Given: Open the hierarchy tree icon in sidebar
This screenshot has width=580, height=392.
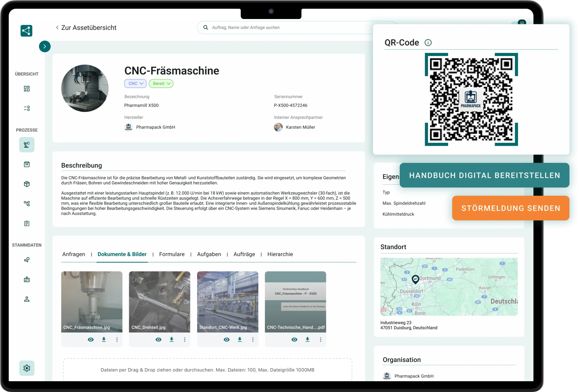Looking at the screenshot, I should click(x=27, y=203).
